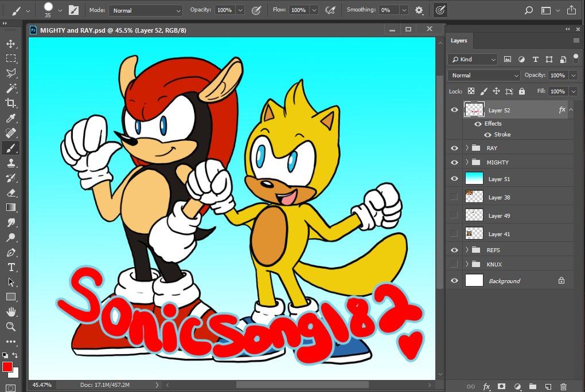Select the Eyedropper tool

click(11, 118)
